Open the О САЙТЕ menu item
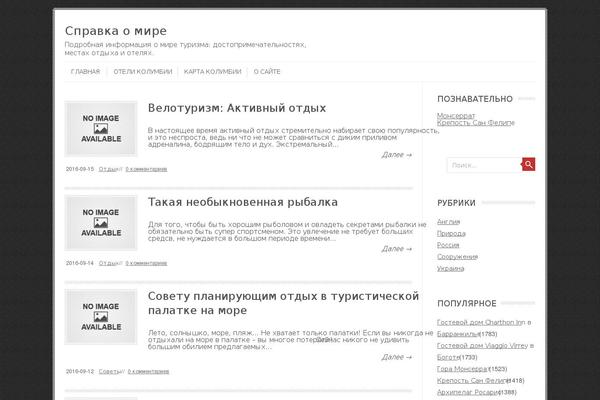600x400 pixels. tap(267, 72)
